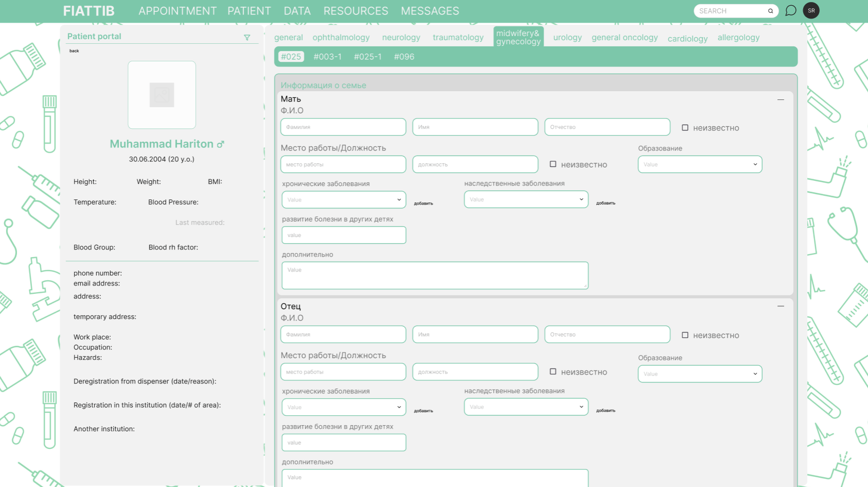
Task: Click the FIATTIB logo
Action: [89, 11]
